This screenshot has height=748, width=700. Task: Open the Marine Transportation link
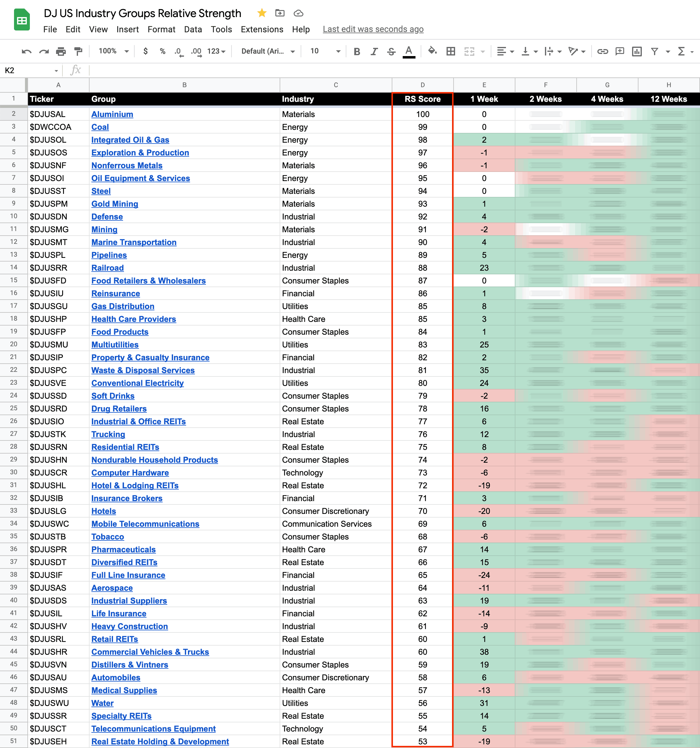point(134,242)
